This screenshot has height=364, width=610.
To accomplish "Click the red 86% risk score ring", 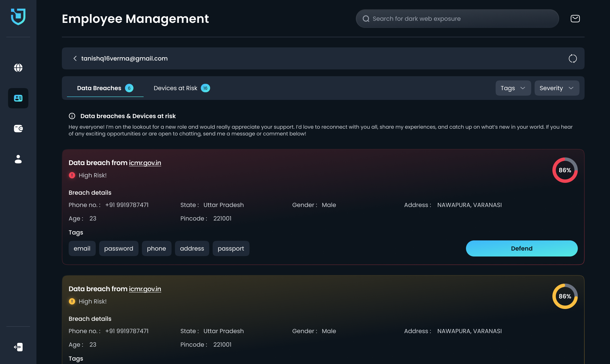I will (x=565, y=170).
